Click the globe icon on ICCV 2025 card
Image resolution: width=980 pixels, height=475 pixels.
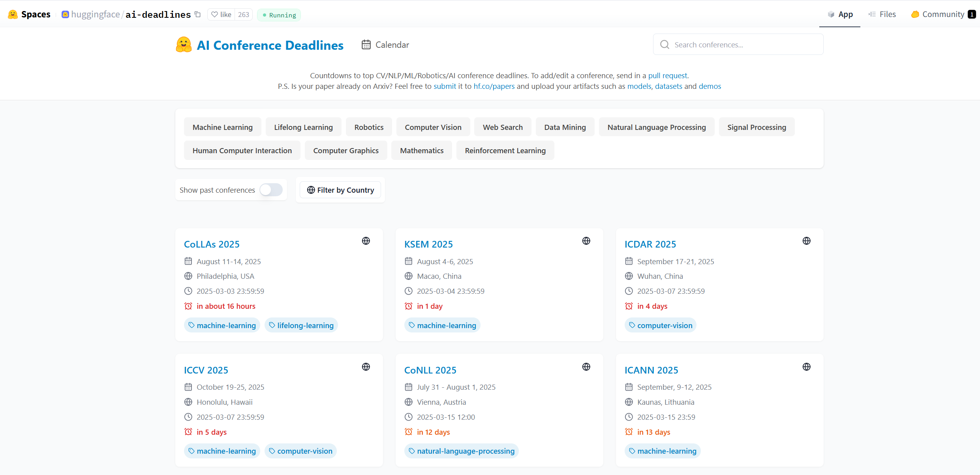coord(366,367)
